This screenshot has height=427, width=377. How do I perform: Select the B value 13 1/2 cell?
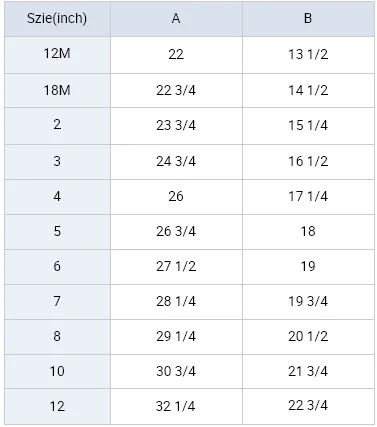tap(308, 55)
